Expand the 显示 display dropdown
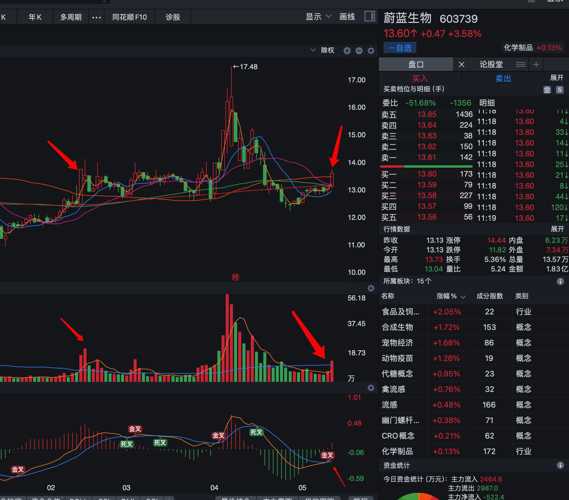569x500 pixels. coord(318,16)
